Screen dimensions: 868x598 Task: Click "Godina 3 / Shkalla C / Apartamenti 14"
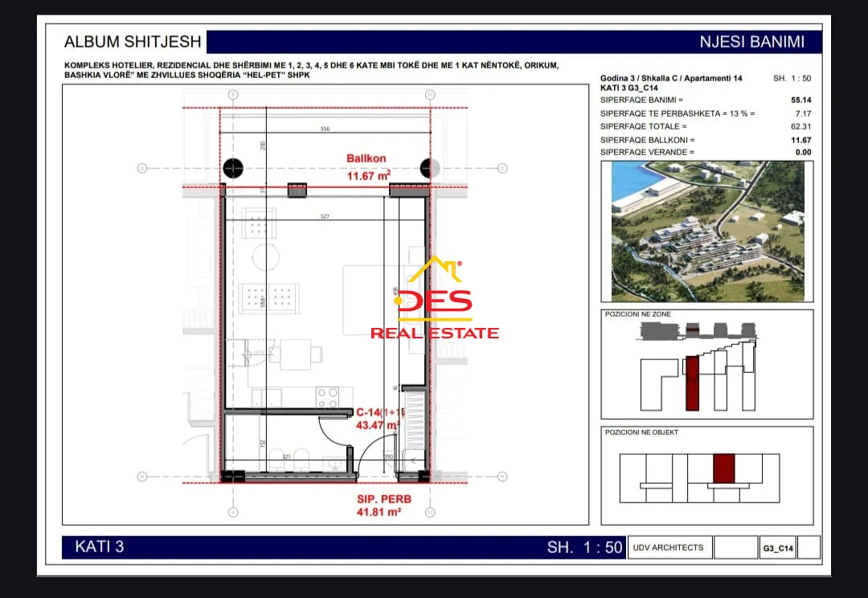[671, 78]
